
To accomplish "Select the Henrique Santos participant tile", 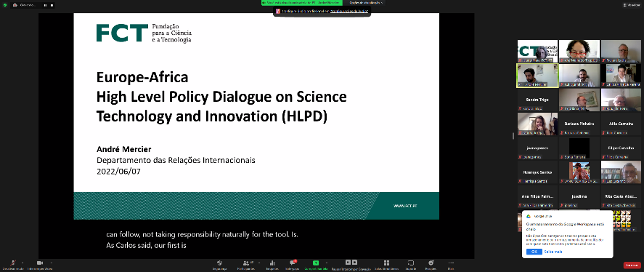I will coord(537,172).
